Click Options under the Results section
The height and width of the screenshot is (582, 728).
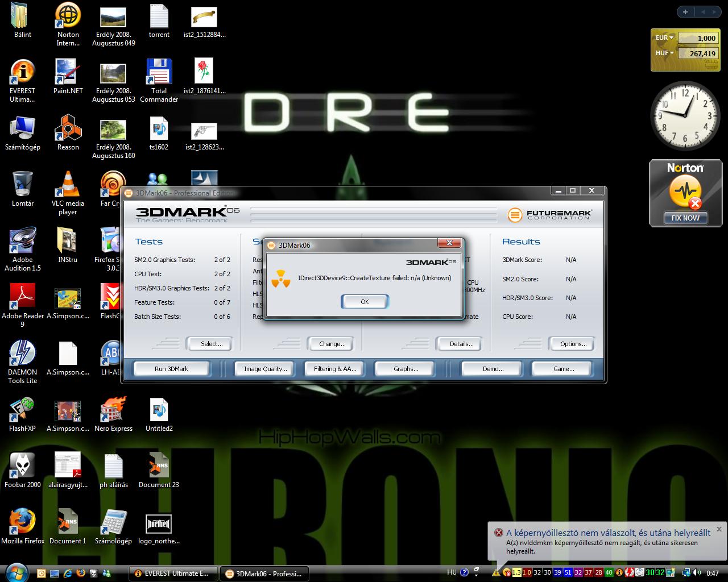pyautogui.click(x=573, y=344)
